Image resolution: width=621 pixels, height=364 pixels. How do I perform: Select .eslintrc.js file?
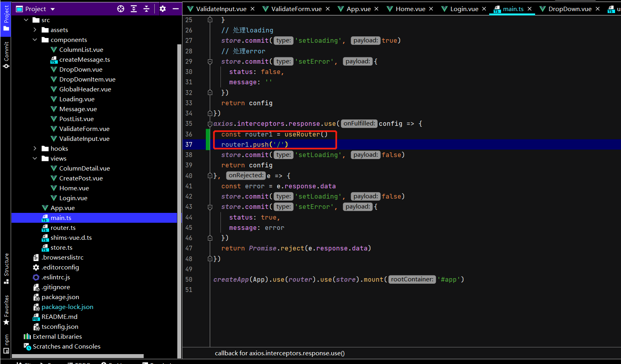point(56,277)
